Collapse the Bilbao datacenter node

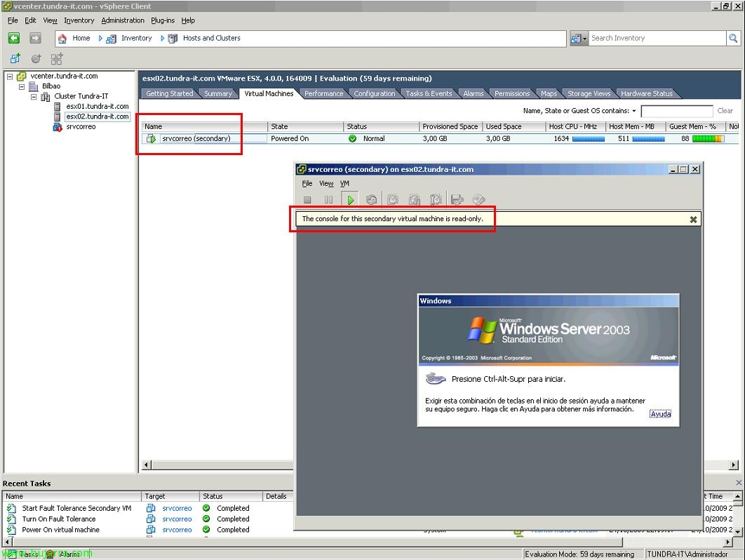(x=21, y=86)
